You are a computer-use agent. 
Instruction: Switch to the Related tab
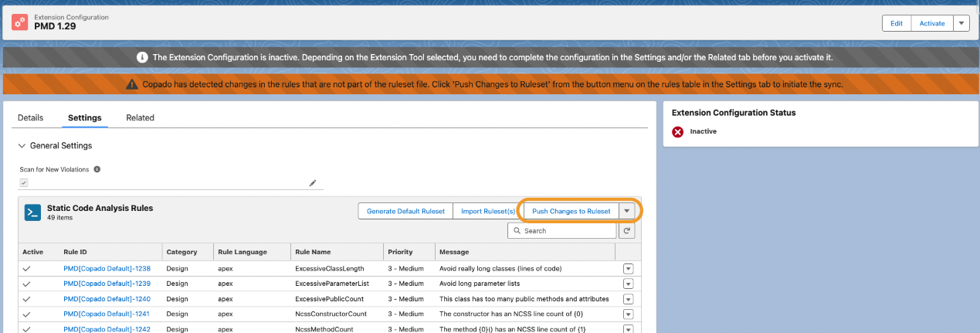(140, 117)
